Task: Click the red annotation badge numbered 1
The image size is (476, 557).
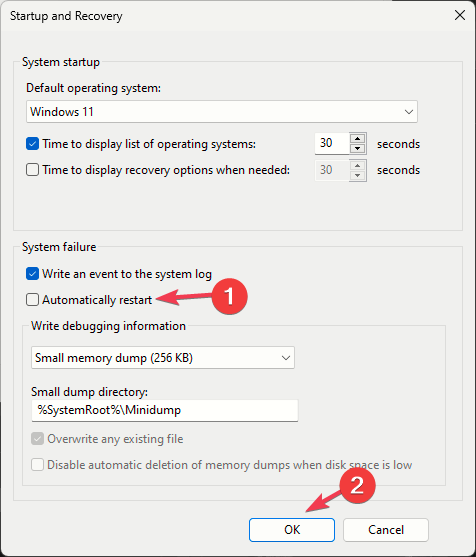Action: click(229, 296)
